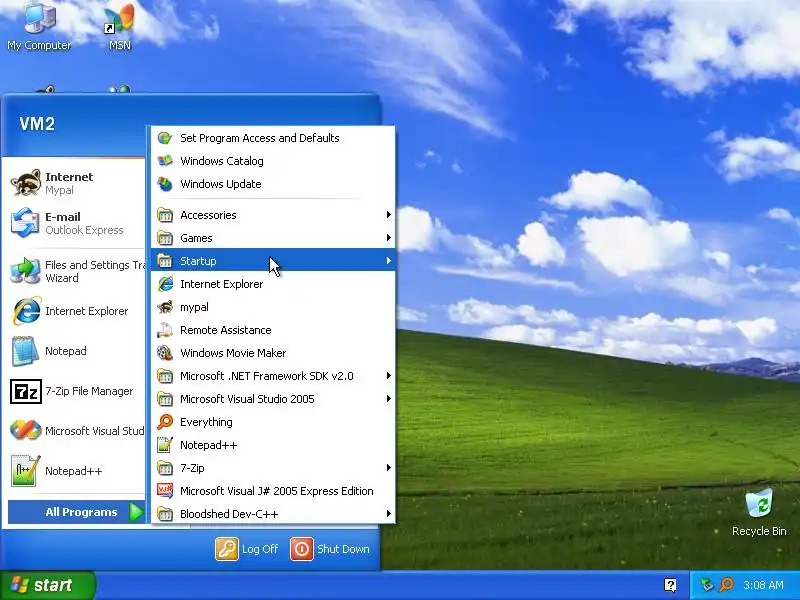Click Set Program Access and Defaults icon
Image resolution: width=800 pixels, height=600 pixels.
(165, 138)
